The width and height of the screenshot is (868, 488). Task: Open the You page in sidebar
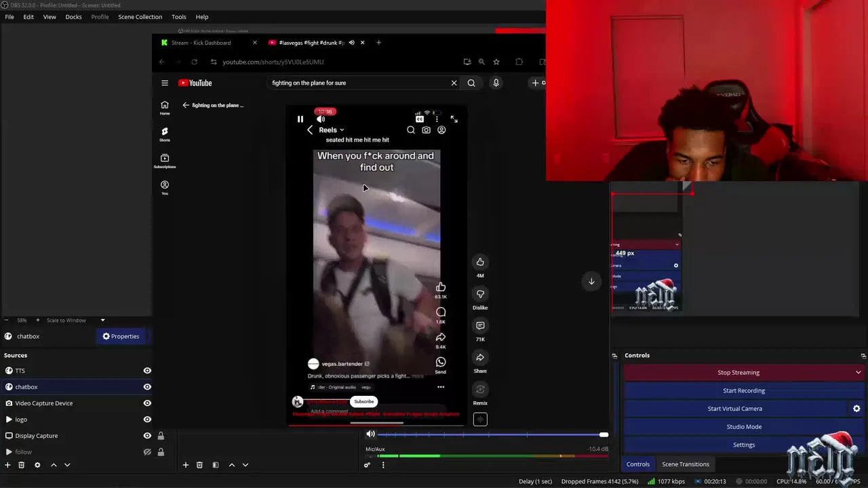click(165, 188)
